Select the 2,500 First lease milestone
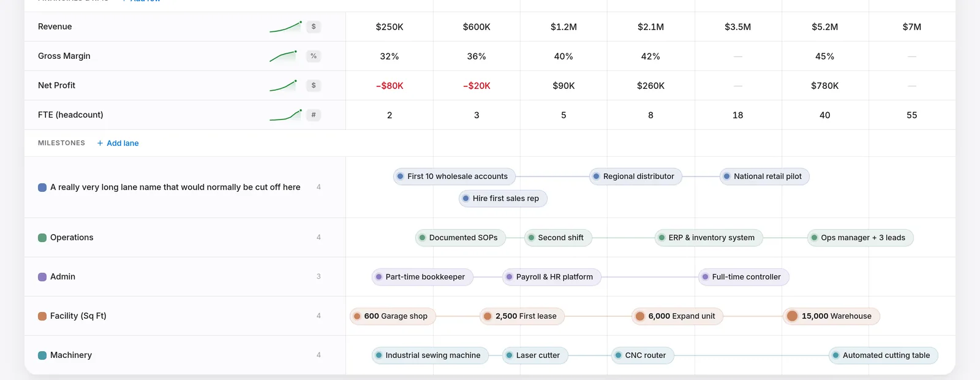The width and height of the screenshot is (980, 380). [522, 316]
